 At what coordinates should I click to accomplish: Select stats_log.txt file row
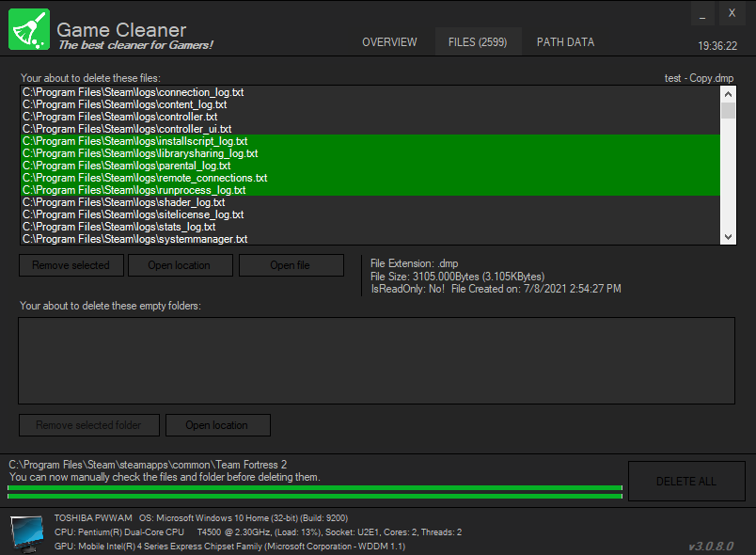point(370,227)
